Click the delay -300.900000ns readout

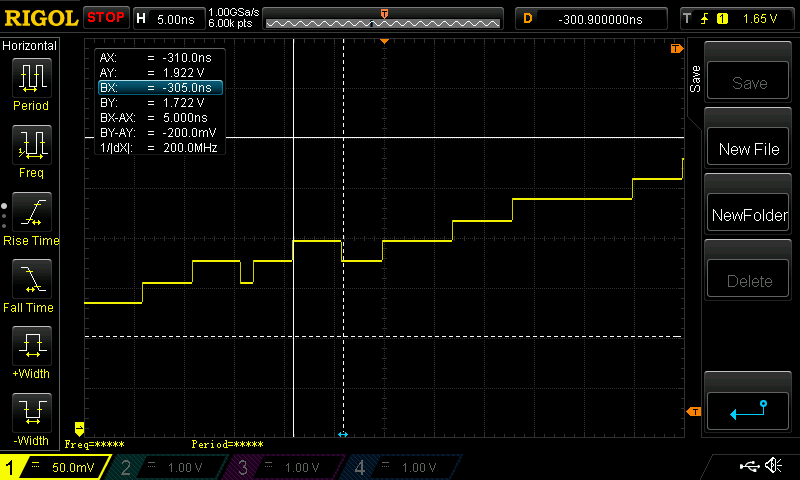pyautogui.click(x=600, y=19)
